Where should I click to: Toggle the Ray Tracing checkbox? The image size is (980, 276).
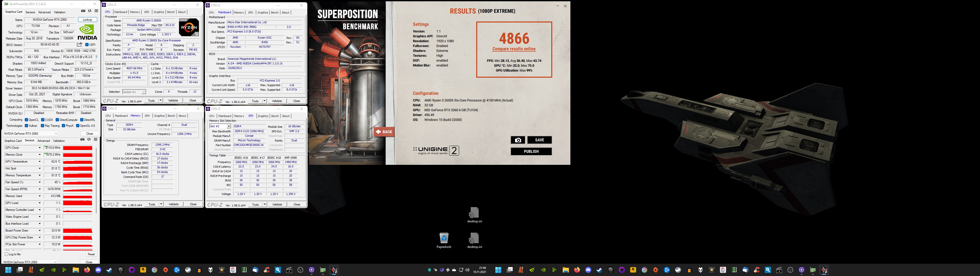pyautogui.click(x=42, y=125)
